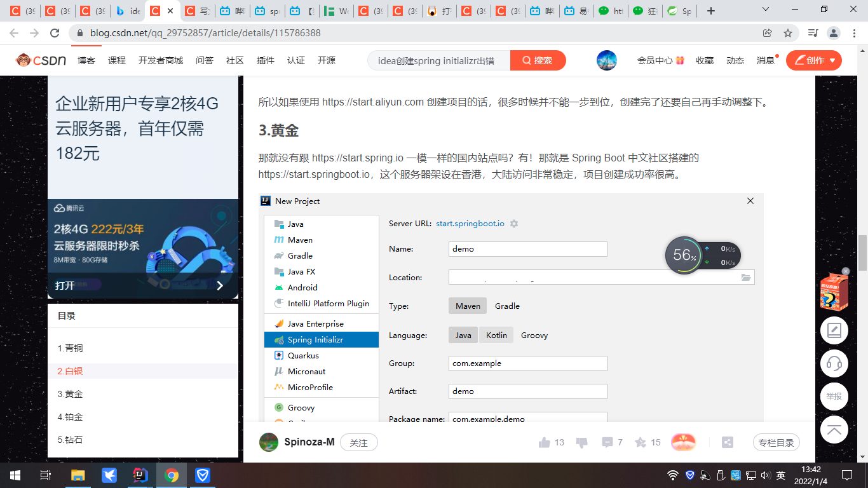
Task: Click the mystery box mascot icon
Action: [x=834, y=292]
